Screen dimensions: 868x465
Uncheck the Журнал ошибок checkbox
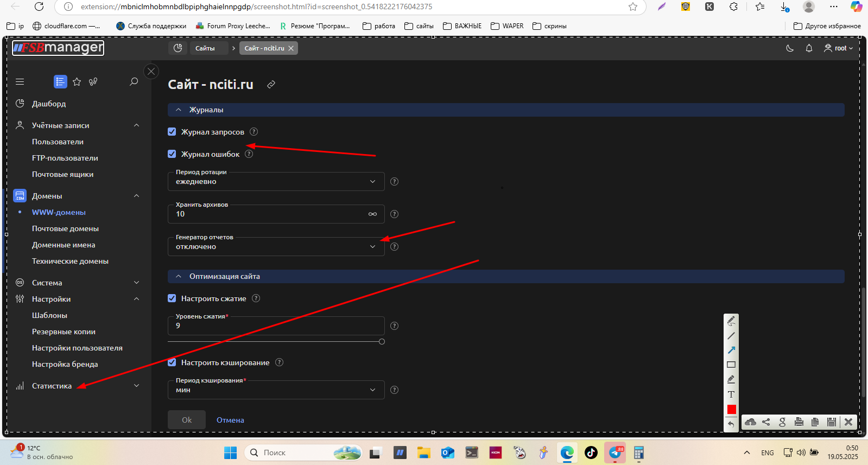coord(172,154)
